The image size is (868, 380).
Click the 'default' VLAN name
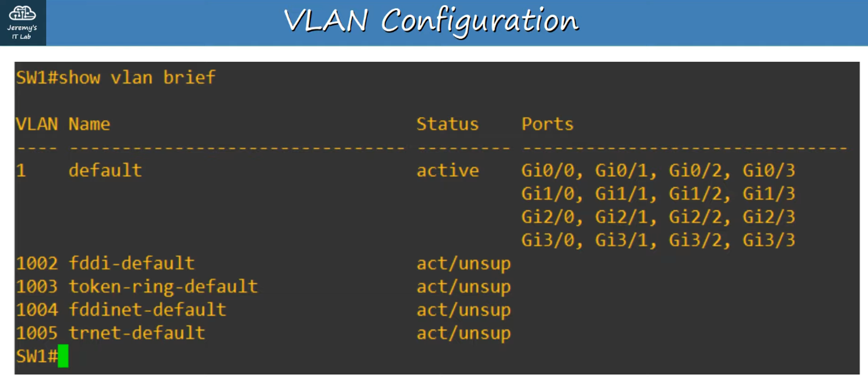[x=105, y=170]
